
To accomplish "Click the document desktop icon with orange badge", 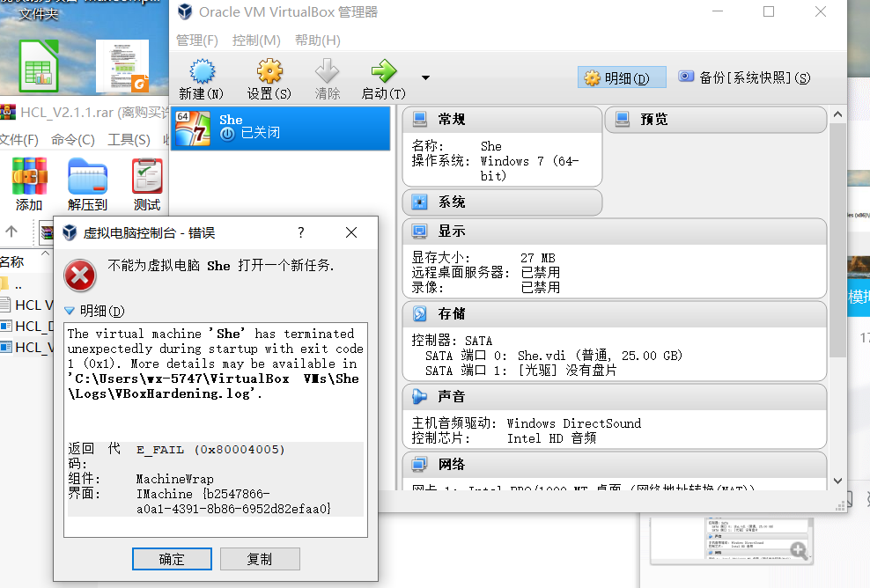I will 122,65.
